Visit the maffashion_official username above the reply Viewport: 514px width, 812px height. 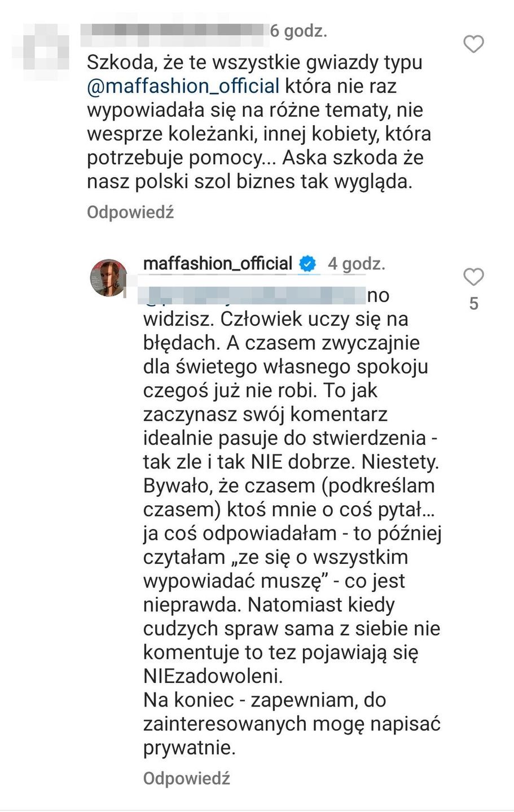(x=218, y=263)
